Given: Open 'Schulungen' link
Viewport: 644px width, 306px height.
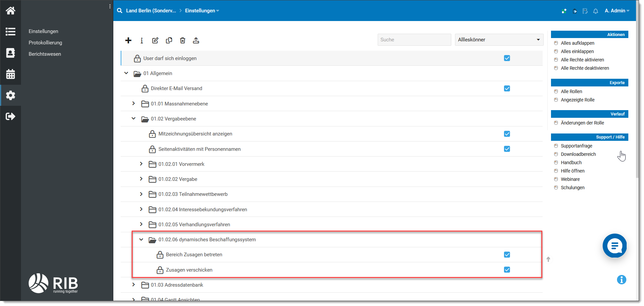Looking at the screenshot, I should coord(573,188).
